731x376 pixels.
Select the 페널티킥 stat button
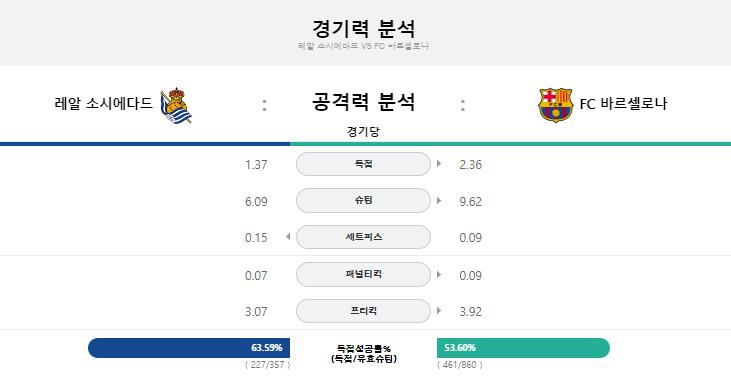[363, 274]
